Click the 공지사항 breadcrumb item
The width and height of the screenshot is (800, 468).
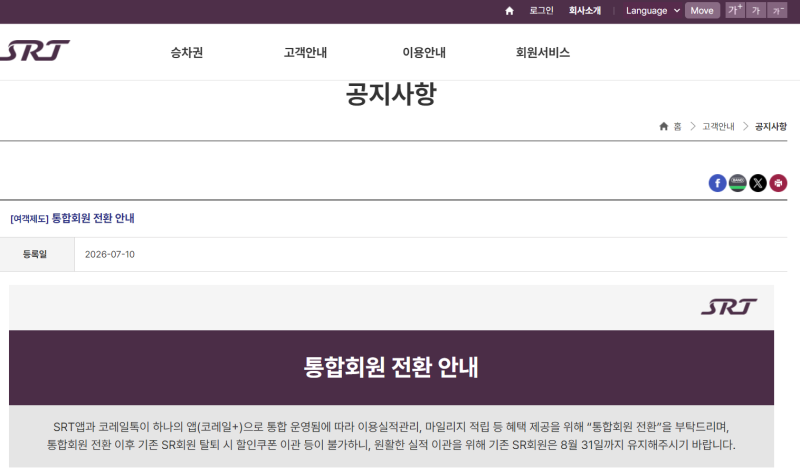pos(770,126)
